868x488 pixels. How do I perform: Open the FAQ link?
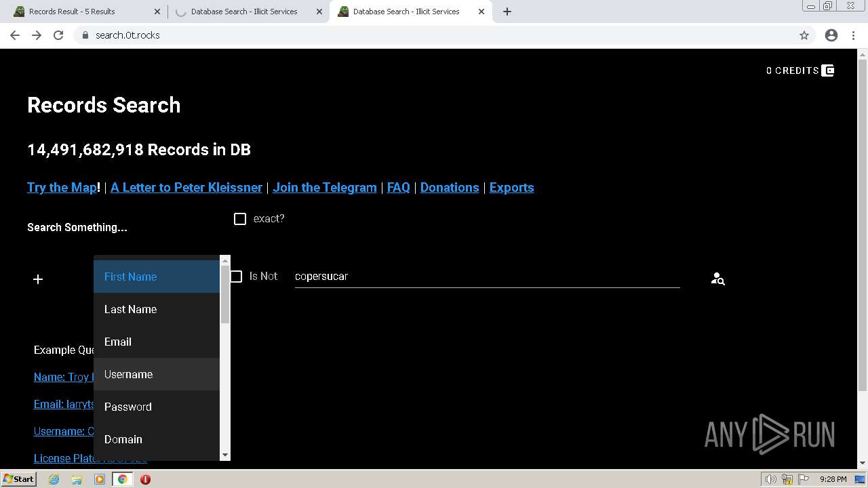click(x=399, y=188)
